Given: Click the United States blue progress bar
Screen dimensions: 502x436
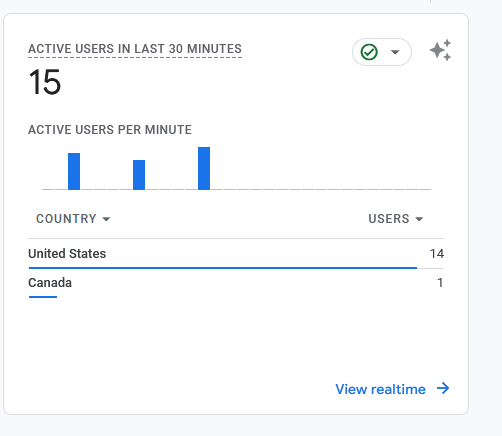Looking at the screenshot, I should point(223,268).
